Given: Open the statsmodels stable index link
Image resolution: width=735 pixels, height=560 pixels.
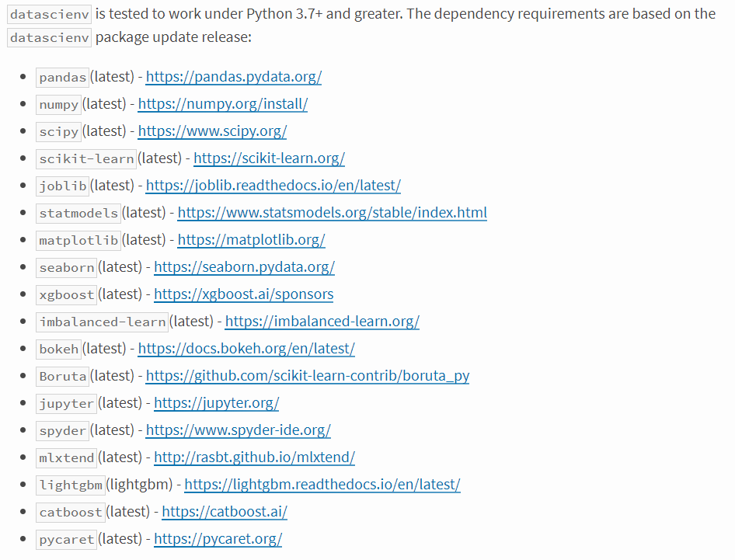Looking at the screenshot, I should point(332,213).
